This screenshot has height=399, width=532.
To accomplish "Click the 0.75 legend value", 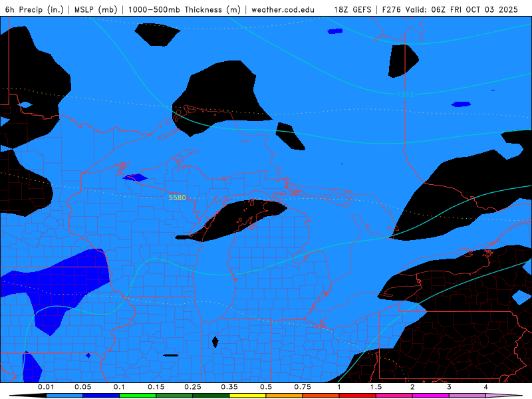I will (x=303, y=387).
